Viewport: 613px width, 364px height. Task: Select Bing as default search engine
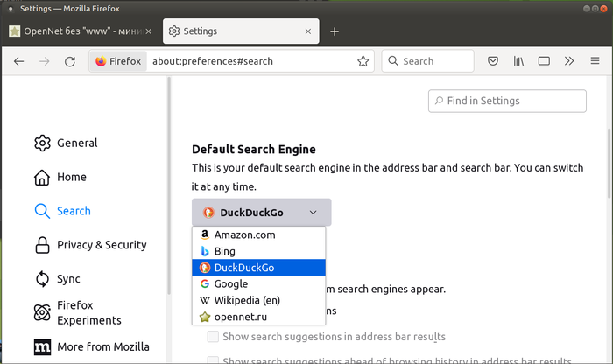[x=225, y=251]
